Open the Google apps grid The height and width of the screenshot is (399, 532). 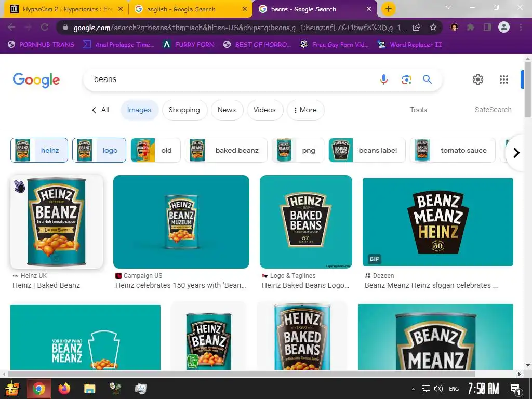[x=504, y=79]
